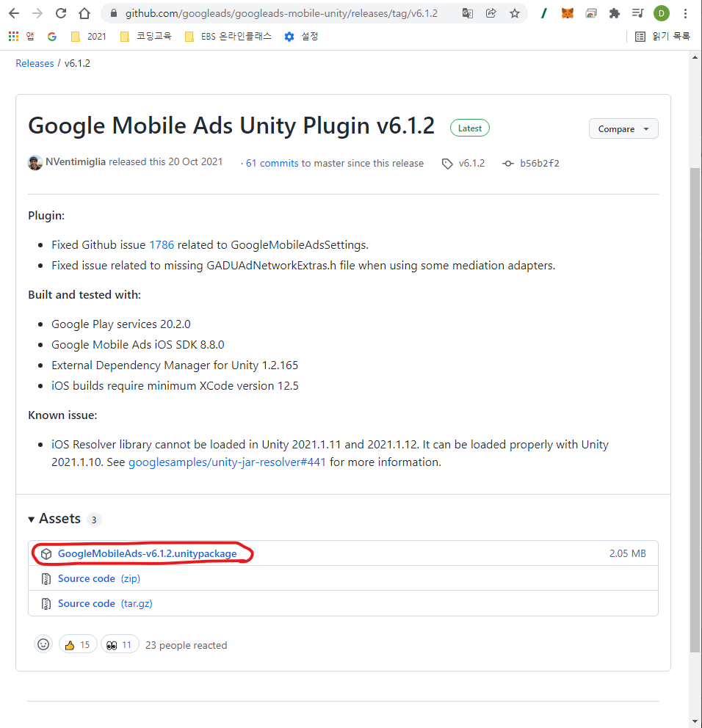Open googlesamples/unity-jar-resolver#441 link
This screenshot has height=728, width=702.
pos(227,462)
